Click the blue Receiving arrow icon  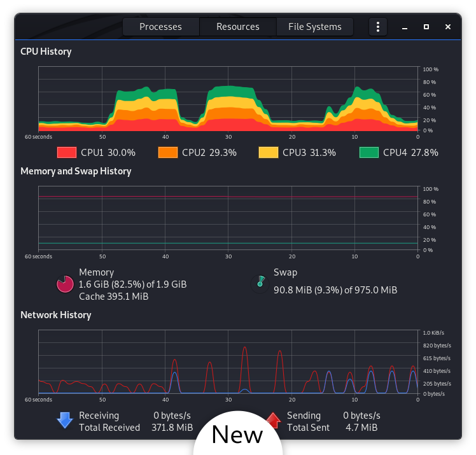(x=65, y=420)
